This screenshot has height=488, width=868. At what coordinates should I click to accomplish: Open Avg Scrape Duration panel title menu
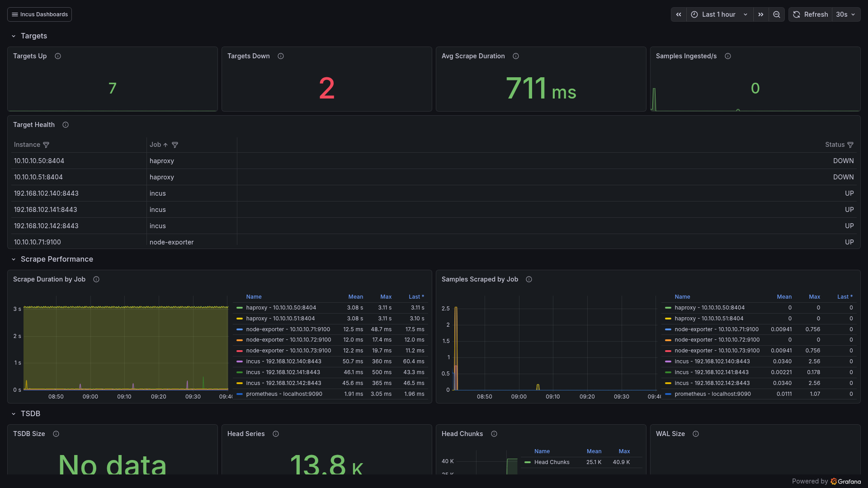coord(473,56)
